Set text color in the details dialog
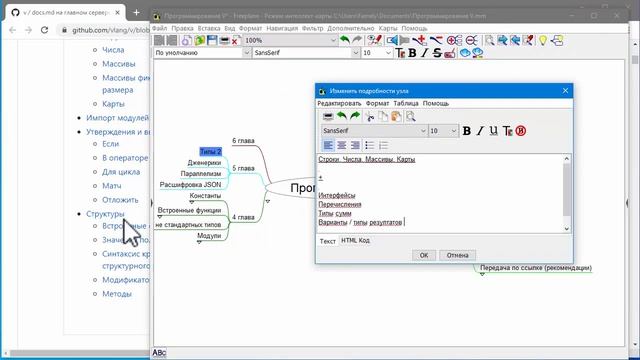 click(x=507, y=131)
